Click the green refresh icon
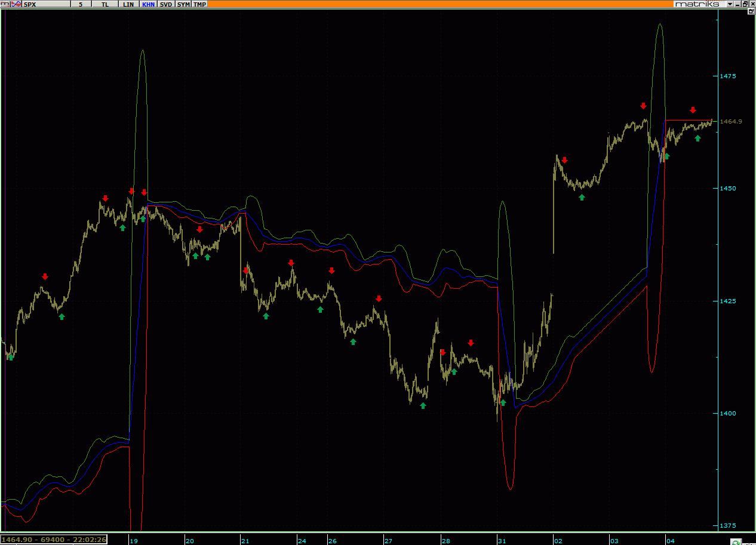The height and width of the screenshot is (545, 756). coord(737,541)
